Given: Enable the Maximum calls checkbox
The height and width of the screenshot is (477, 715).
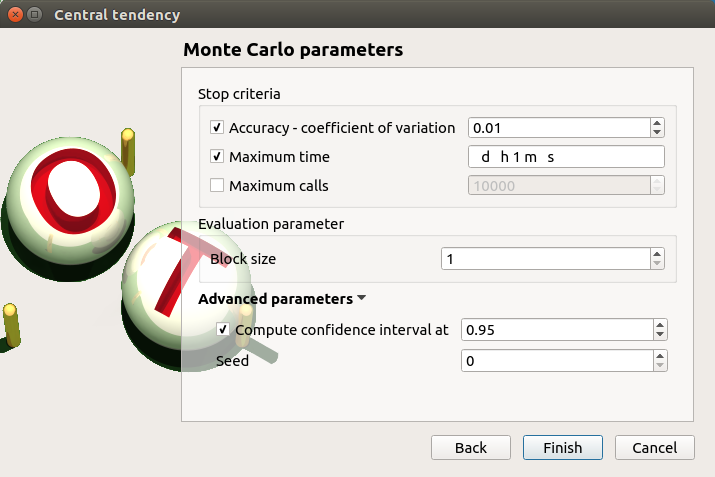Looking at the screenshot, I should [x=217, y=185].
